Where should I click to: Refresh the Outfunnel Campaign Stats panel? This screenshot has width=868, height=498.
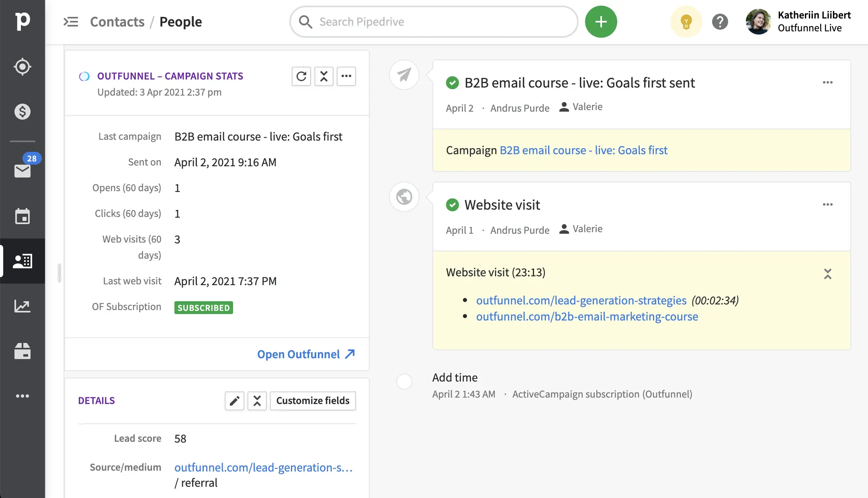pyautogui.click(x=301, y=76)
